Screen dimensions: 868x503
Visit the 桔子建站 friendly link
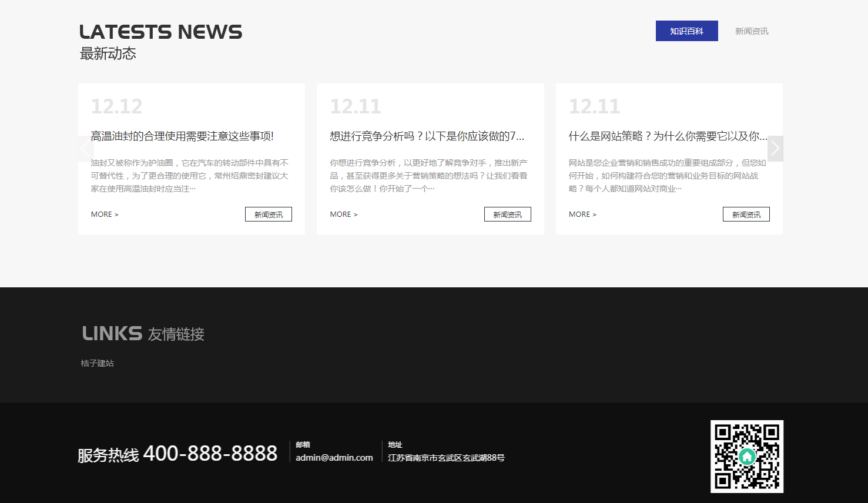[98, 363]
